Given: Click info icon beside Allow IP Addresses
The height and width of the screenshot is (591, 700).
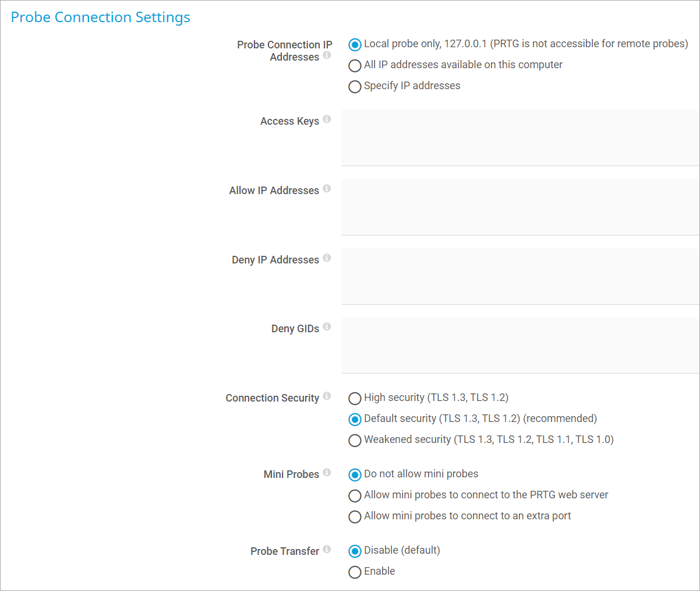Looking at the screenshot, I should (x=327, y=189).
